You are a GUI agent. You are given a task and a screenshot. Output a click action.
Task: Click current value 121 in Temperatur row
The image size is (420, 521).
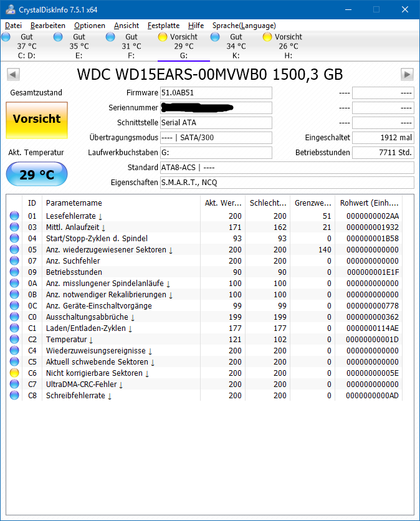coord(235,339)
